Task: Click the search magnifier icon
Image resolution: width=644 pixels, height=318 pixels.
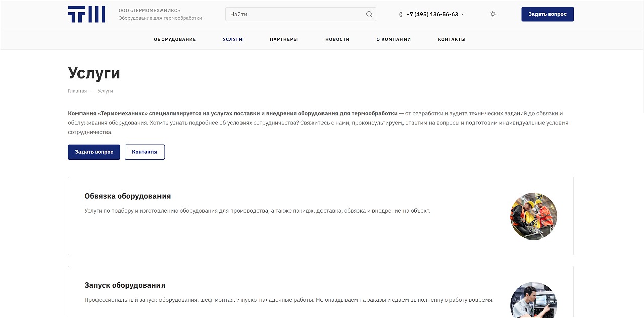Action: click(x=369, y=14)
